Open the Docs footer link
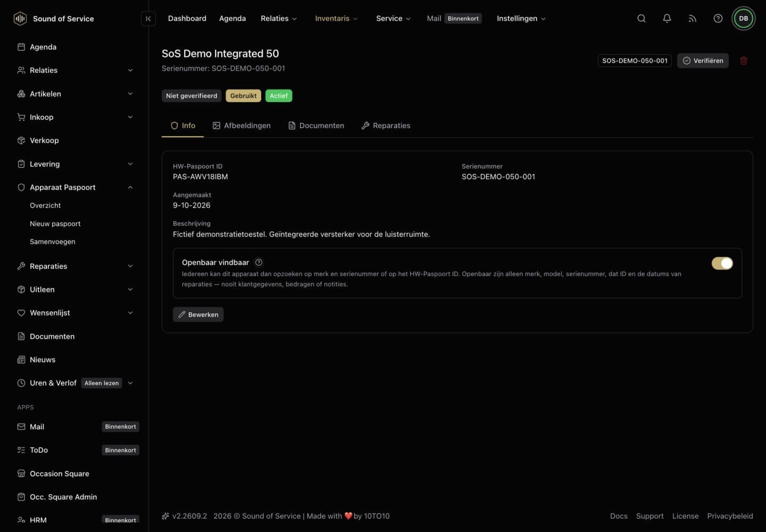The height and width of the screenshot is (532, 766). (619, 516)
